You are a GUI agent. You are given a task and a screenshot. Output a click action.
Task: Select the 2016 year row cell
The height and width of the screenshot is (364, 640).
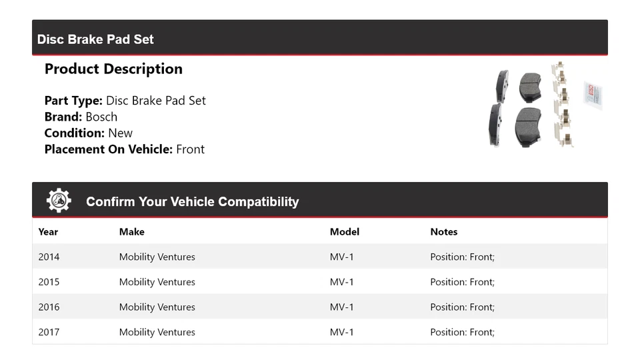[x=49, y=307]
